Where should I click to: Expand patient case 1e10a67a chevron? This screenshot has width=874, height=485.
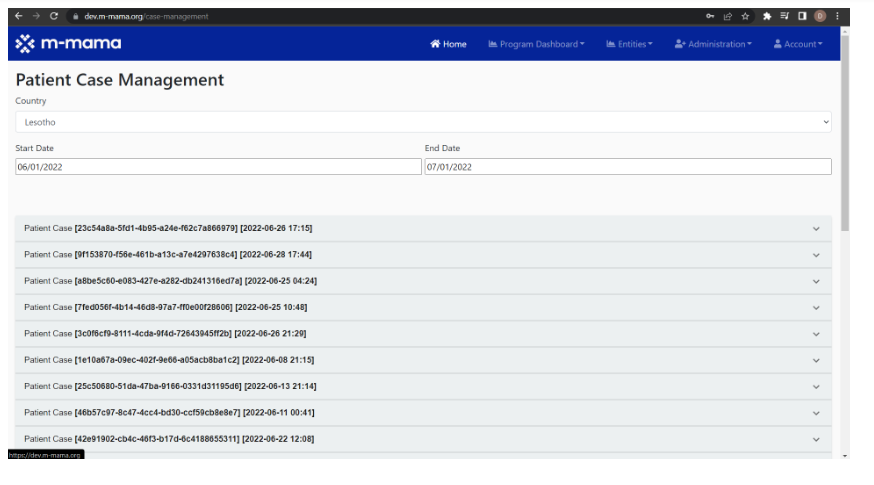pos(816,360)
